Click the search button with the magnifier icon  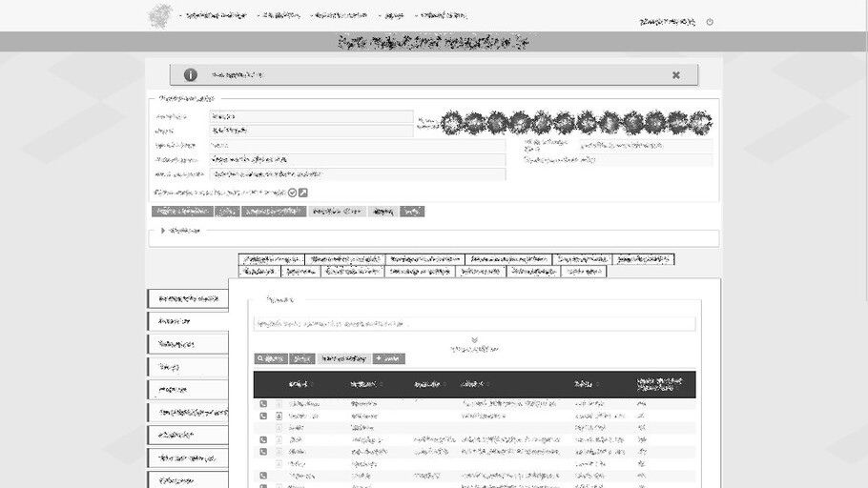tap(271, 359)
